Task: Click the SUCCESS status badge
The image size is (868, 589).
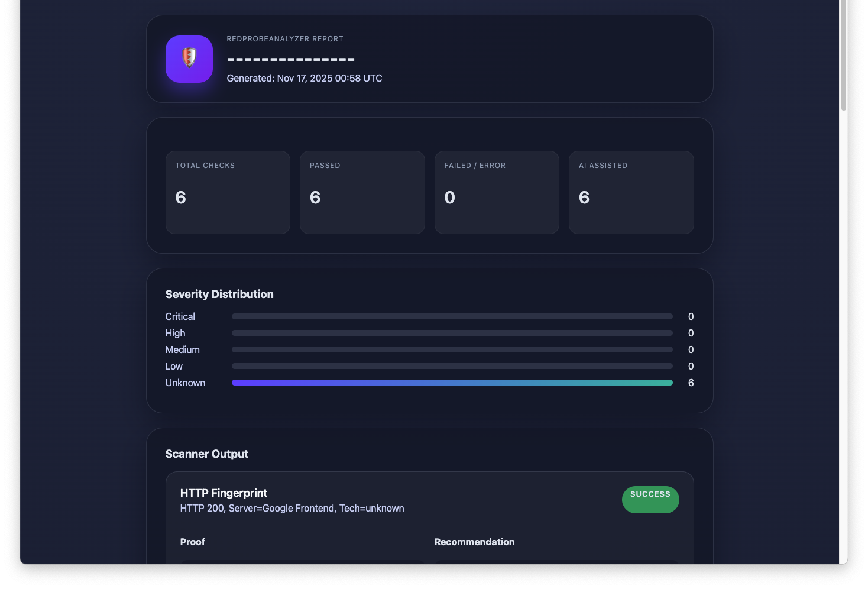Action: [650, 500]
